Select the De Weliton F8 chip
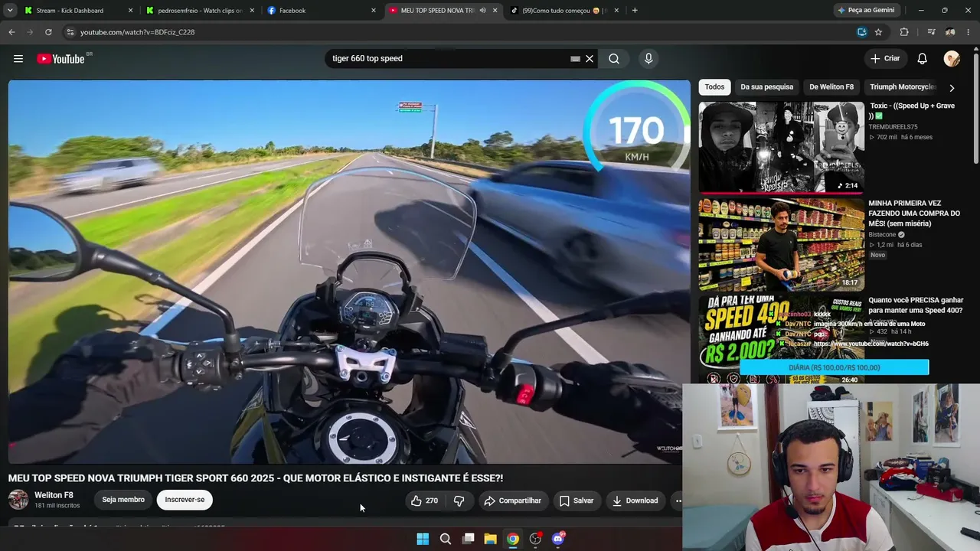 [831, 87]
